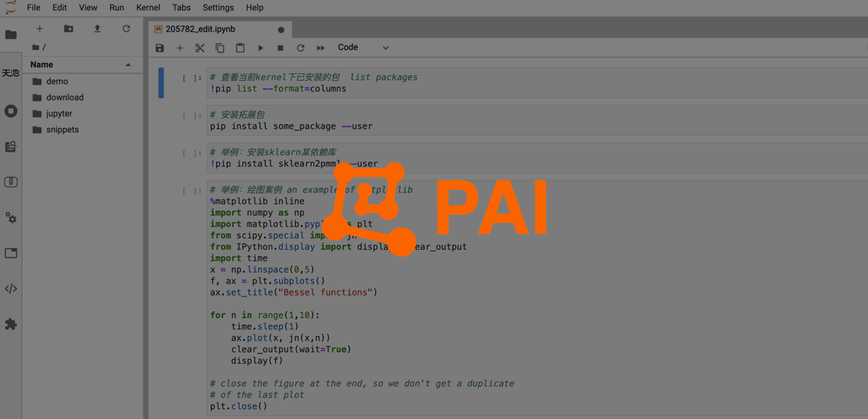Open the code snippets sidebar panel
This screenshot has height=419, width=868.
(11, 288)
